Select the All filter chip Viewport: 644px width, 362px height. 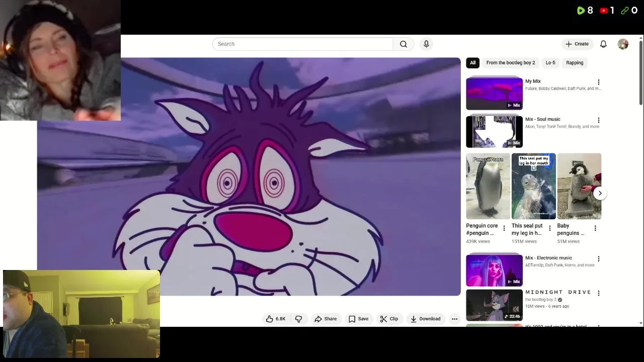[472, 63]
